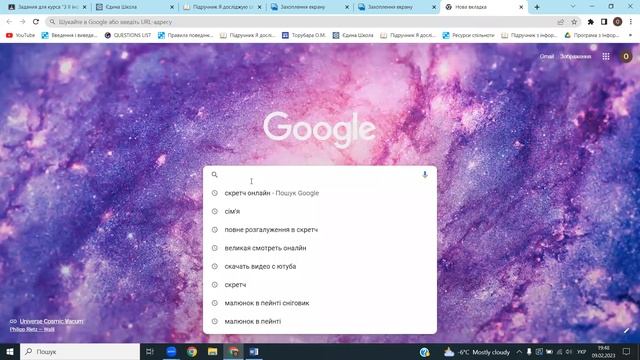Open the "Програма з інфор..." Drive bookmark

tap(592, 36)
